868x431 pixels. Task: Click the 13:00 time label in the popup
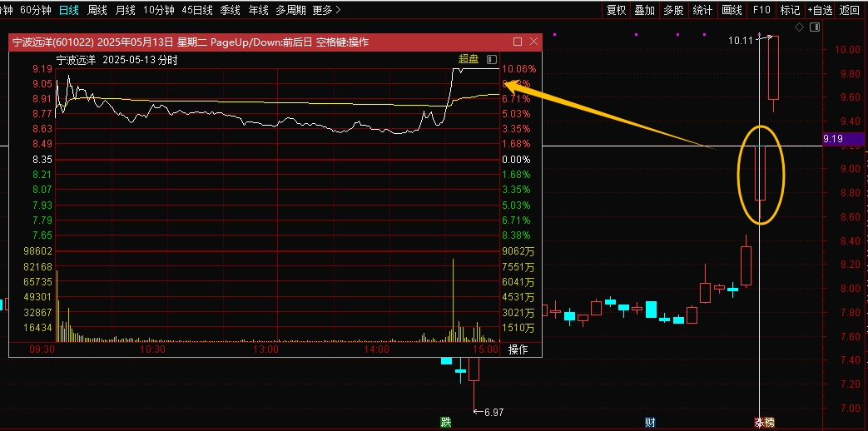tap(265, 349)
